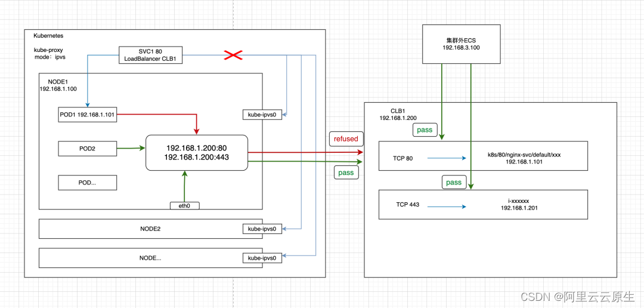Select the "POD..." box

tap(88, 183)
